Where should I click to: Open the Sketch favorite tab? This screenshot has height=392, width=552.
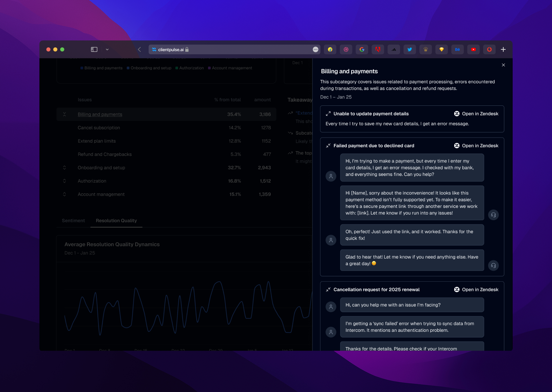pos(441,49)
